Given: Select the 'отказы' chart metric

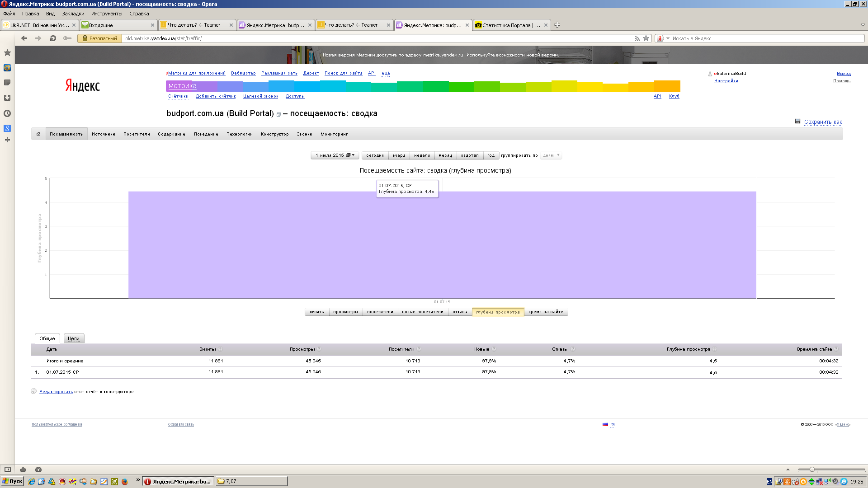Looking at the screenshot, I should [x=460, y=312].
